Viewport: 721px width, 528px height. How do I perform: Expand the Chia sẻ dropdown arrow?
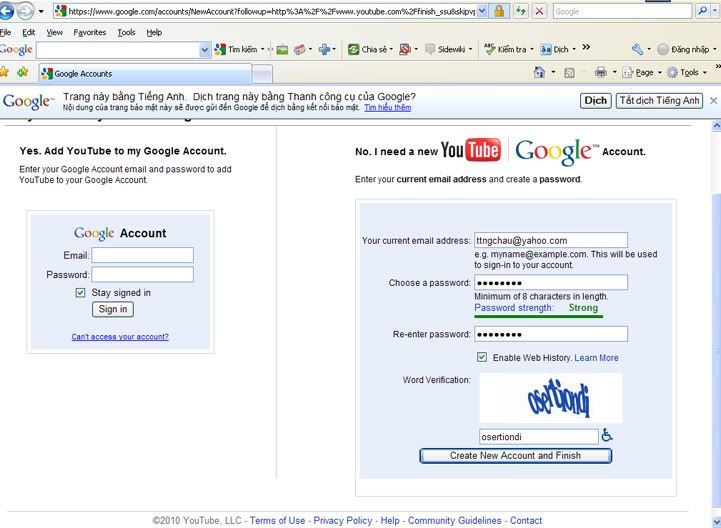click(391, 49)
